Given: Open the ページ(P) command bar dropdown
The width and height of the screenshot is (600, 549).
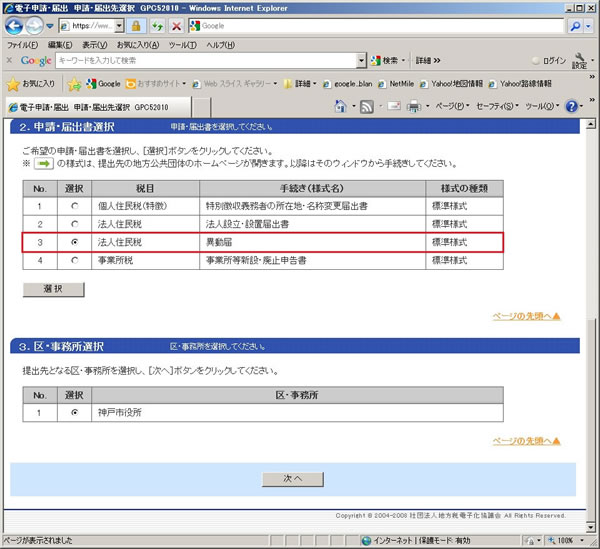Looking at the screenshot, I should tap(452, 106).
